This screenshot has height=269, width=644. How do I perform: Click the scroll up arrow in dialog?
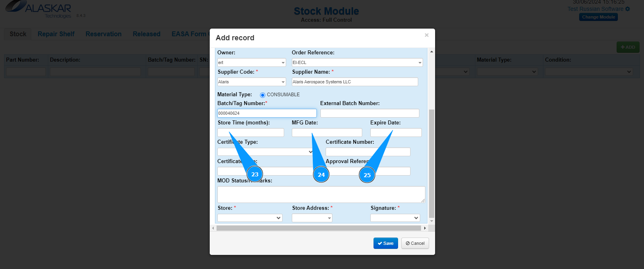click(x=431, y=52)
